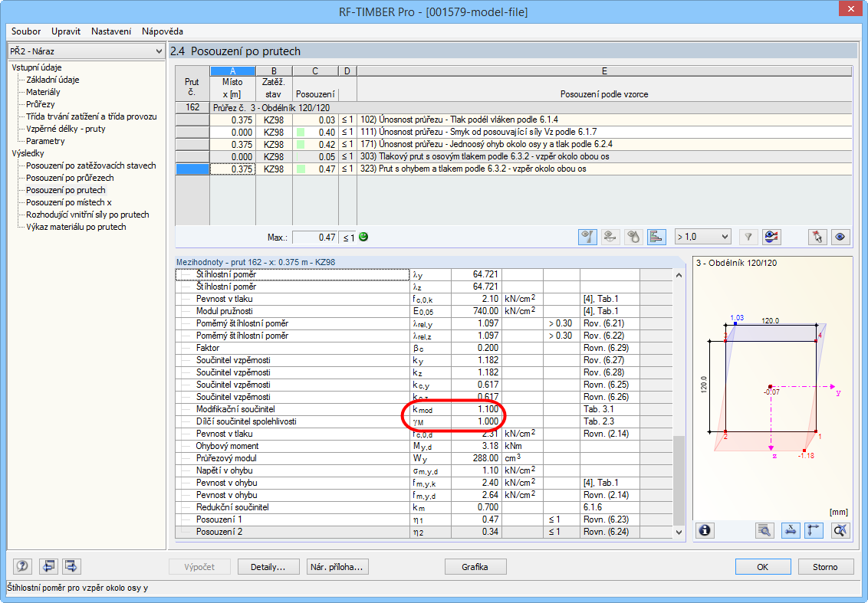Select Posouzení po zatěžovacích stavech

click(91, 165)
